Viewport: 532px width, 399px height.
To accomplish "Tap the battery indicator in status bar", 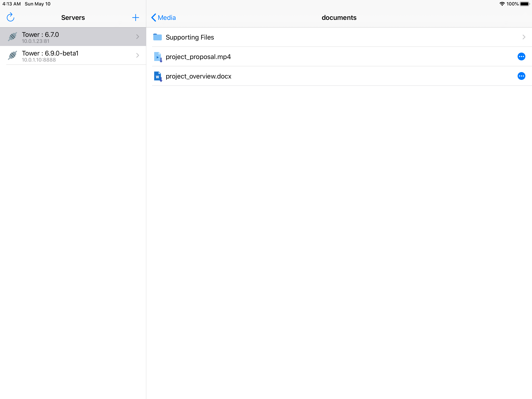I will (525, 4).
